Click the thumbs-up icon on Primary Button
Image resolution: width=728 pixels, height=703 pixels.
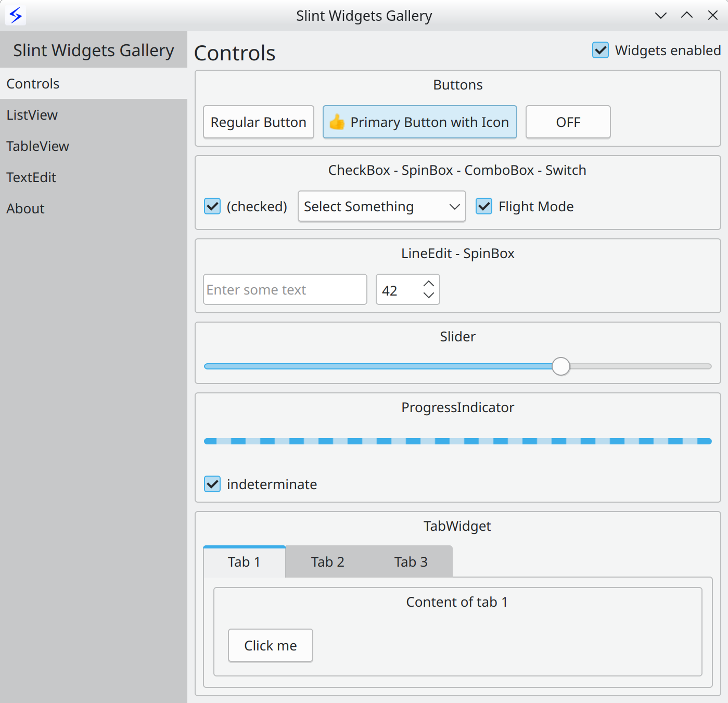pyautogui.click(x=337, y=122)
